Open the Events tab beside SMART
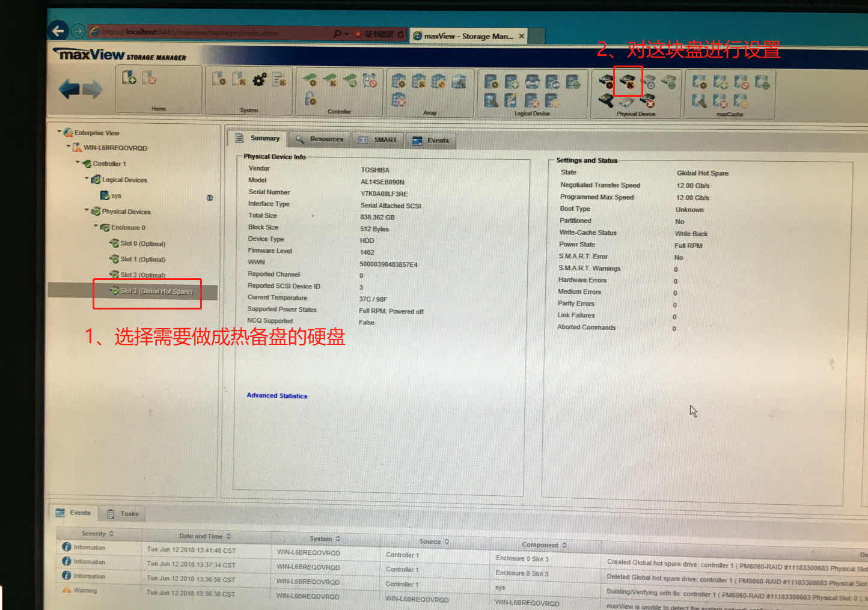 (432, 141)
